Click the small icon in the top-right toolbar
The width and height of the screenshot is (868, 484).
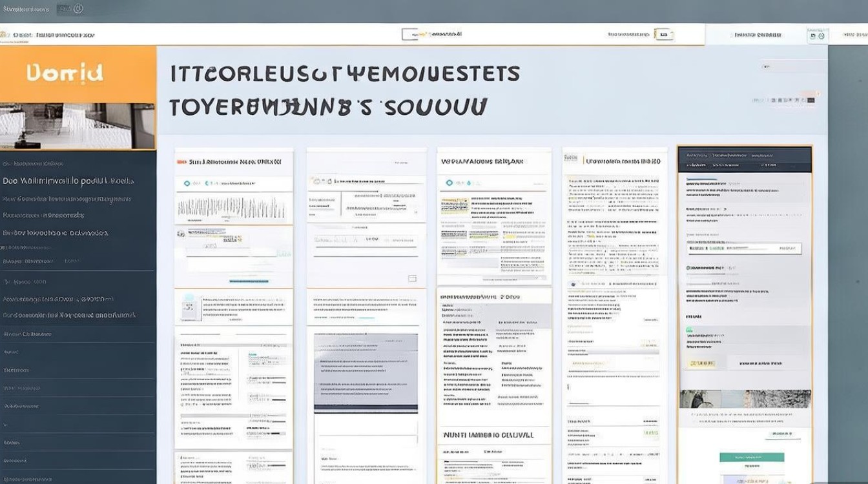(817, 35)
